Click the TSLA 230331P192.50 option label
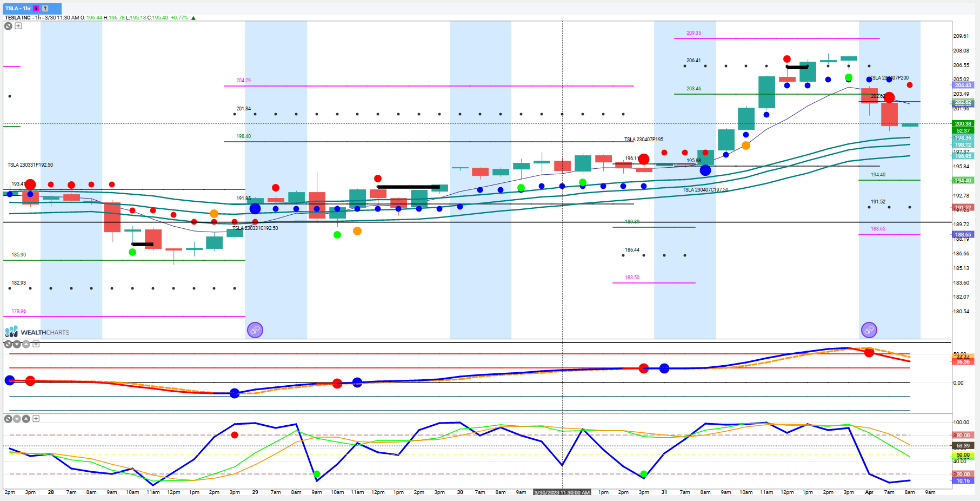 pos(30,165)
